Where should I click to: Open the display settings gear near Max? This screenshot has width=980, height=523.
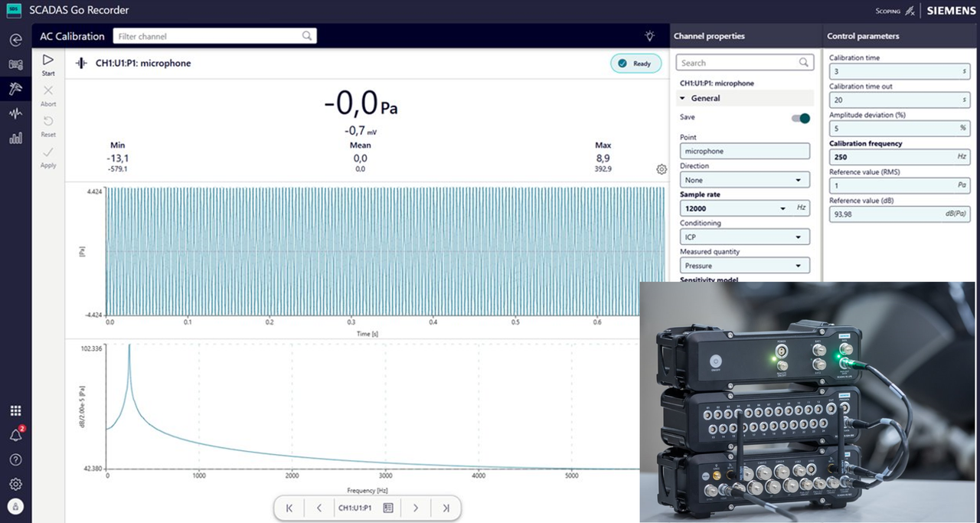(x=661, y=169)
